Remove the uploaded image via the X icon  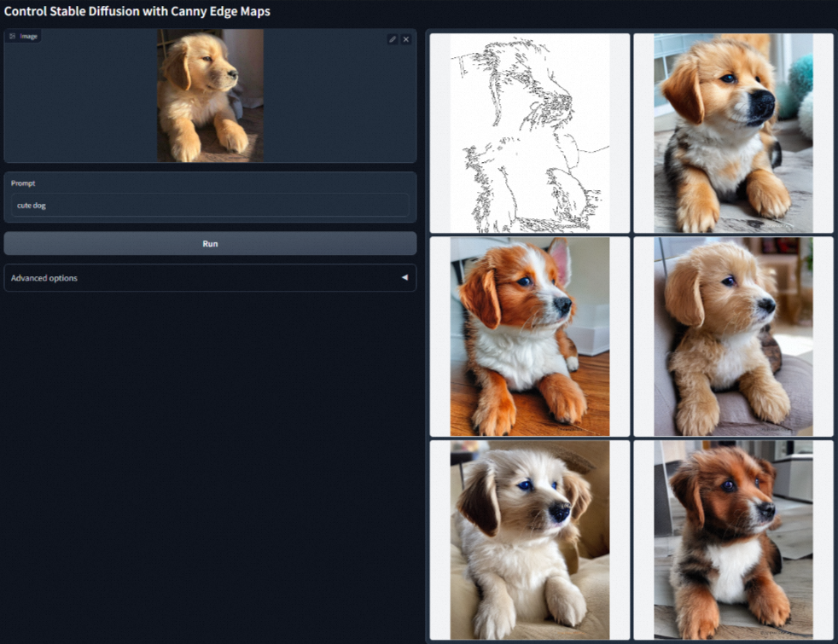click(x=406, y=39)
